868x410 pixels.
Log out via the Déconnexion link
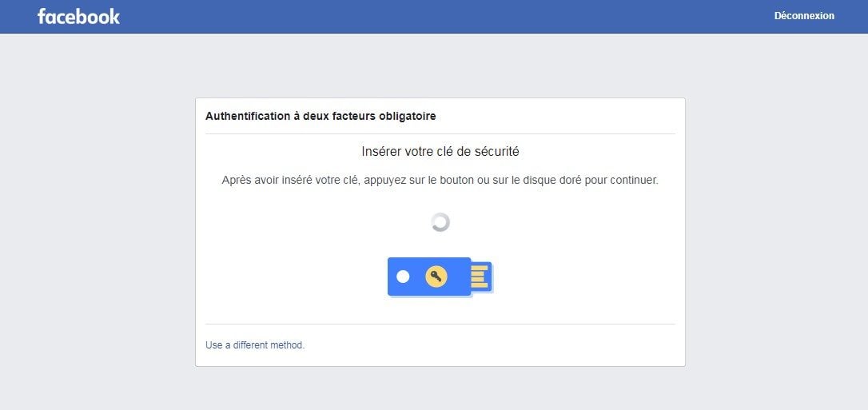(804, 16)
